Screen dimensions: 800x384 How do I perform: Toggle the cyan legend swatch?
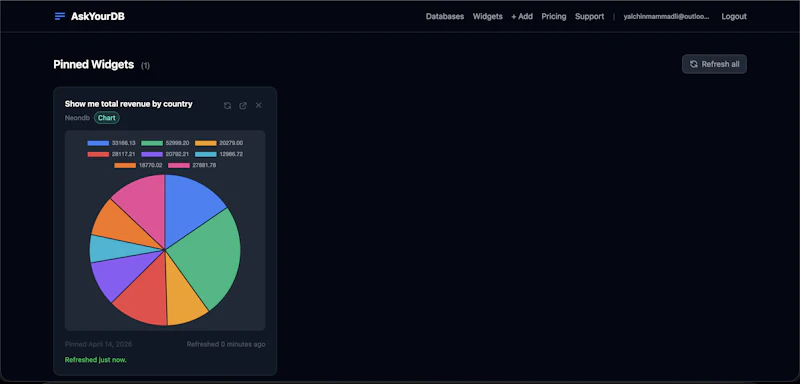tap(206, 154)
